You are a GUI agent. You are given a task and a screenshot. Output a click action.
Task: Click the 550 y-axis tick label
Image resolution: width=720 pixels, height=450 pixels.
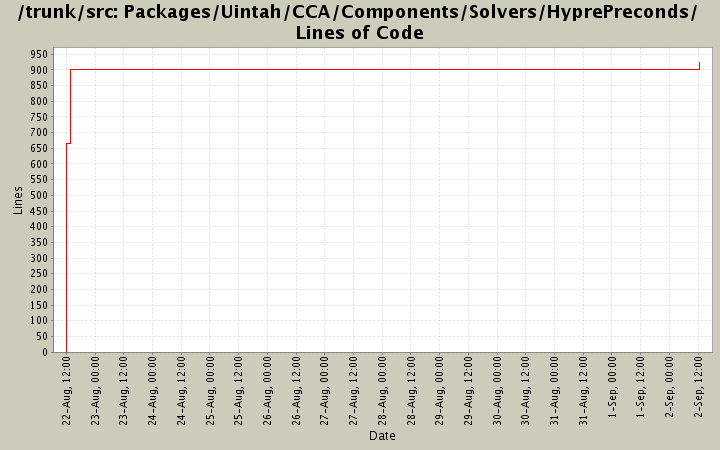[x=39, y=180]
